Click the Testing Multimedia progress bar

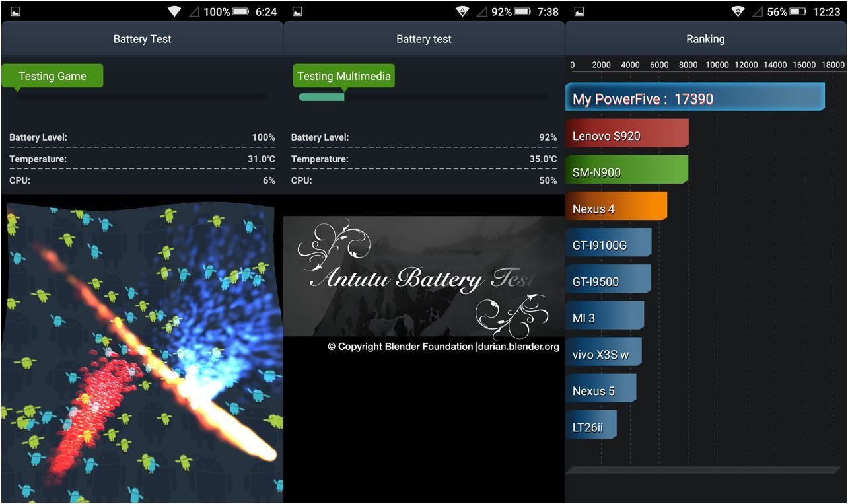[x=423, y=97]
